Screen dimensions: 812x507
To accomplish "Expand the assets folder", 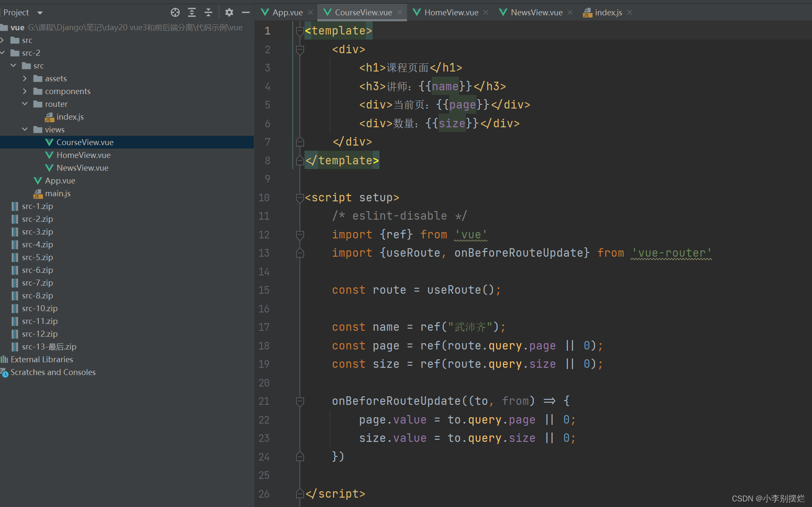I will coord(25,78).
